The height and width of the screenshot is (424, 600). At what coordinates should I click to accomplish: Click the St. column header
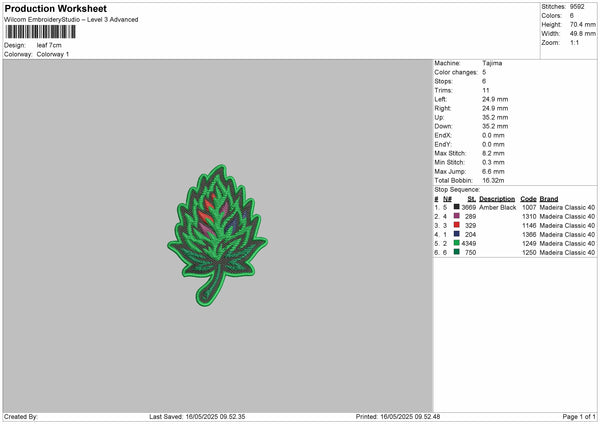(471, 199)
